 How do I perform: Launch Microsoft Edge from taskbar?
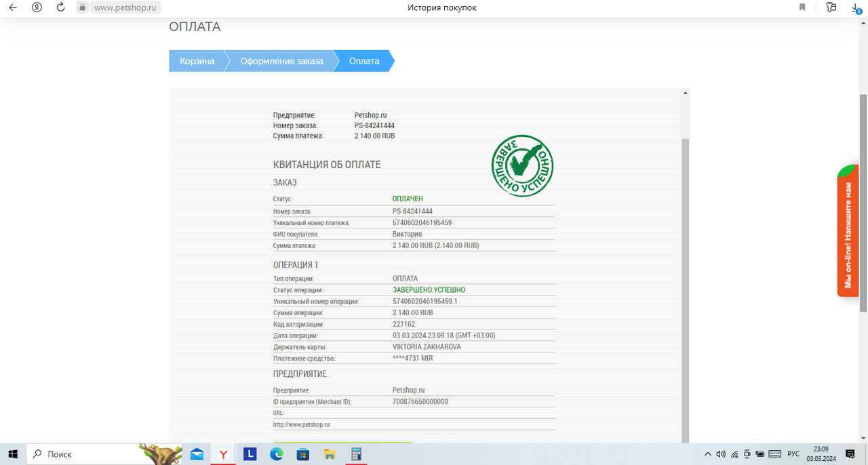pyautogui.click(x=276, y=454)
